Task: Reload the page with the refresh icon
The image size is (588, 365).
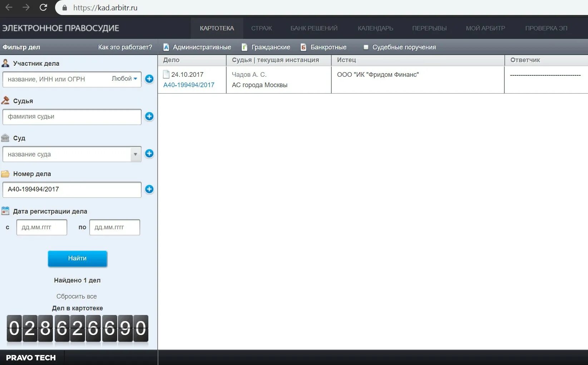Action: pyautogui.click(x=43, y=7)
